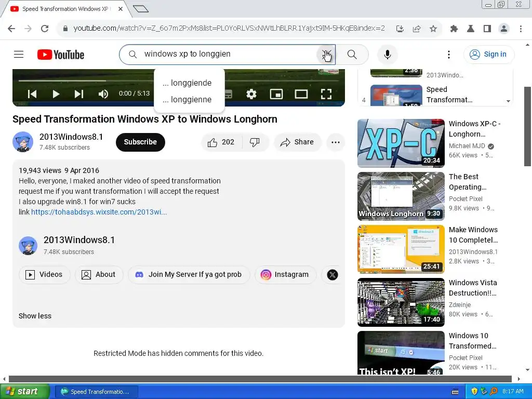Install app icon in address bar
The height and width of the screenshot is (399, 532).
click(400, 29)
